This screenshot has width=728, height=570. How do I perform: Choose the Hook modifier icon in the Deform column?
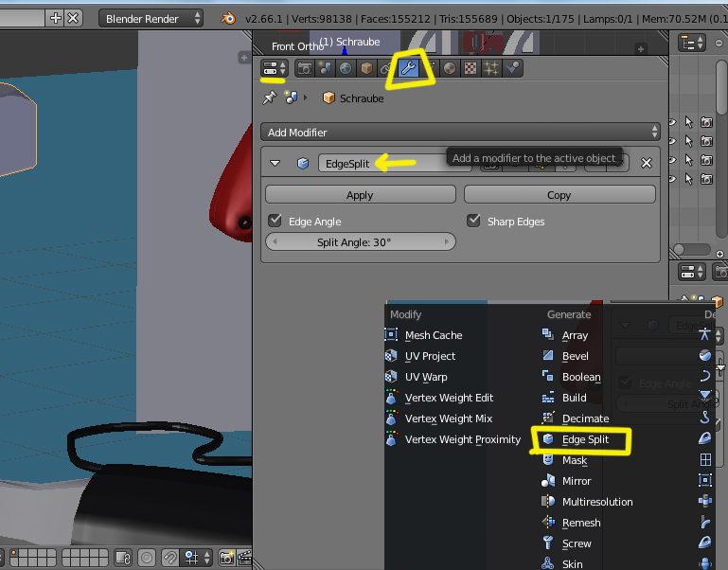pos(704,418)
